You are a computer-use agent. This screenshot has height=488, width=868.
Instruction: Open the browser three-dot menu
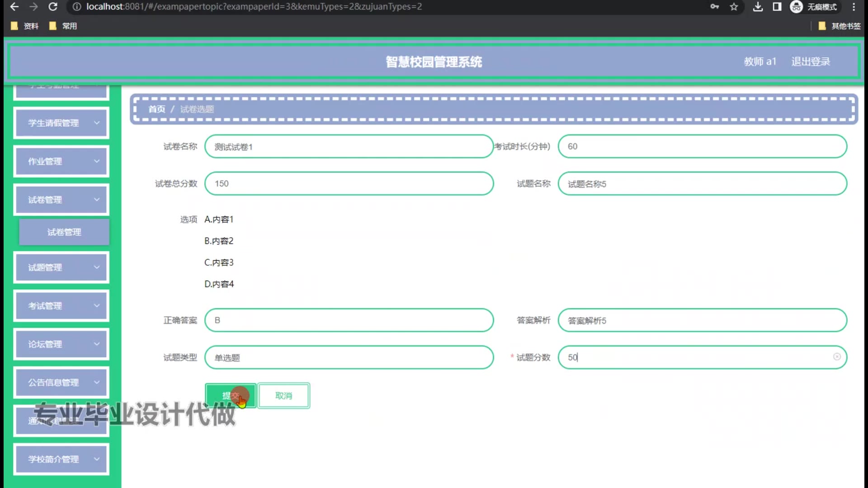coord(854,7)
